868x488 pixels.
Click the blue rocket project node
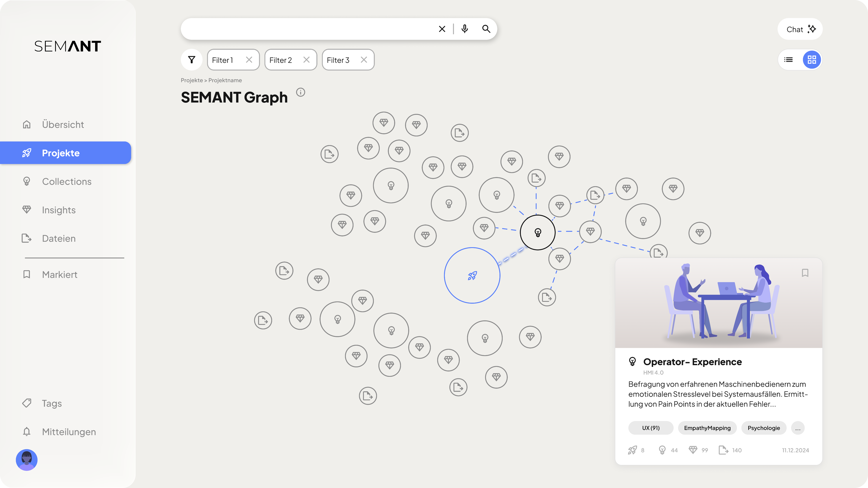(472, 276)
